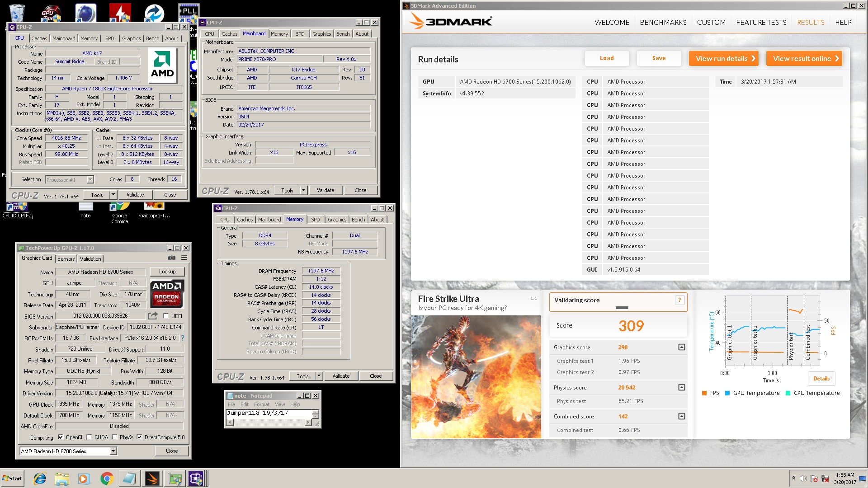Click the Save button in Run details
868x488 pixels.
tap(659, 58)
